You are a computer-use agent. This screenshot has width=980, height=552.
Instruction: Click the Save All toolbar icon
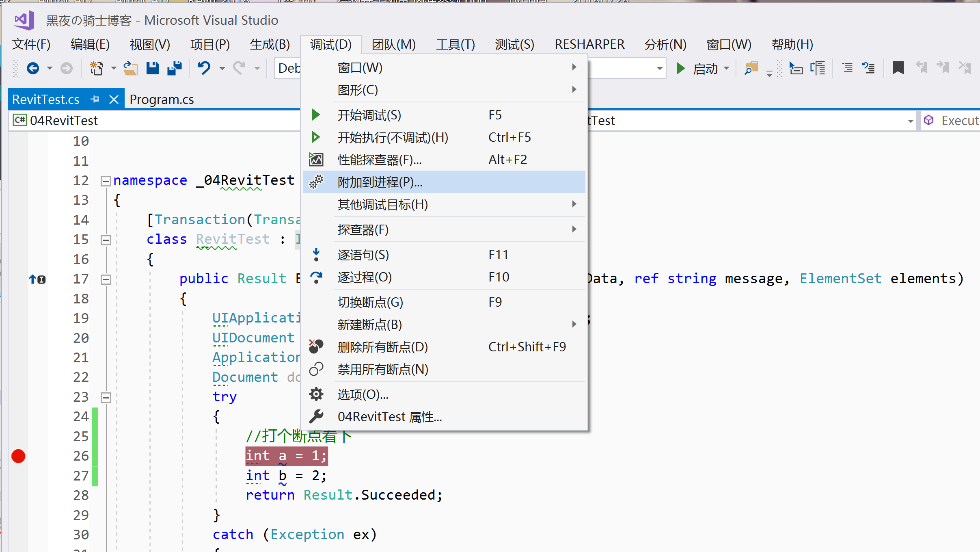(175, 68)
